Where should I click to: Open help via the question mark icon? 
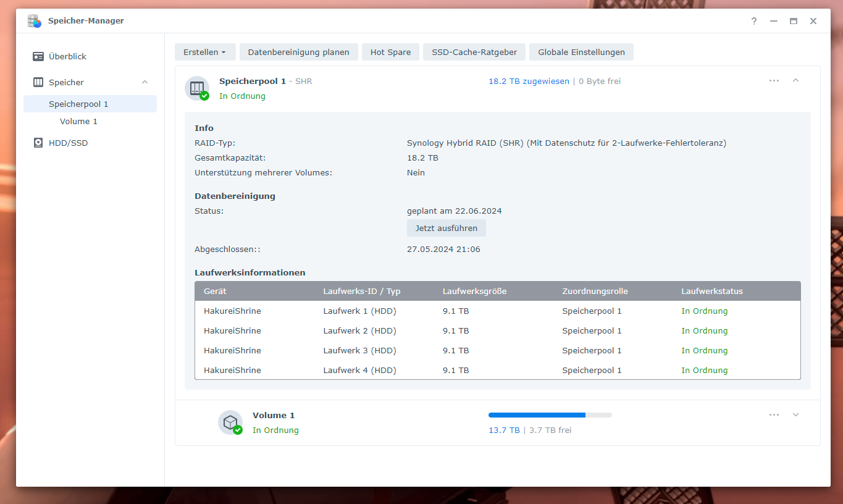(753, 21)
